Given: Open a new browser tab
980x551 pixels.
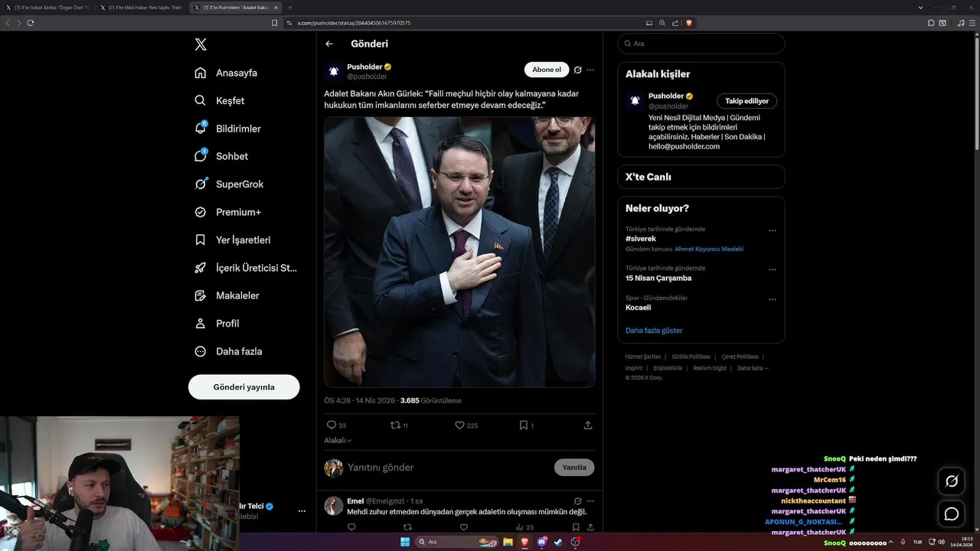Looking at the screenshot, I should (x=290, y=7).
